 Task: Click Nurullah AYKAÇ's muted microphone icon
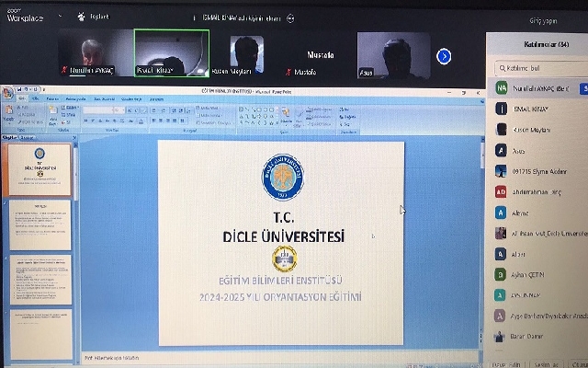click(62, 70)
